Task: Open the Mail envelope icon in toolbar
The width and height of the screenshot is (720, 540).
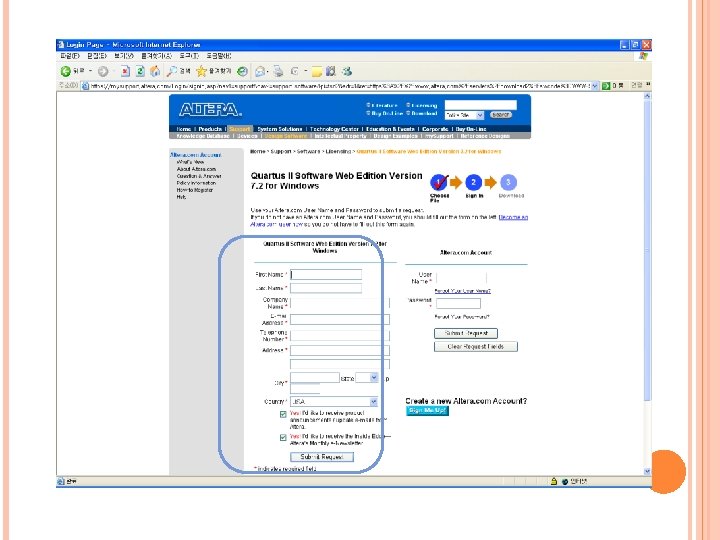Action: click(x=260, y=72)
